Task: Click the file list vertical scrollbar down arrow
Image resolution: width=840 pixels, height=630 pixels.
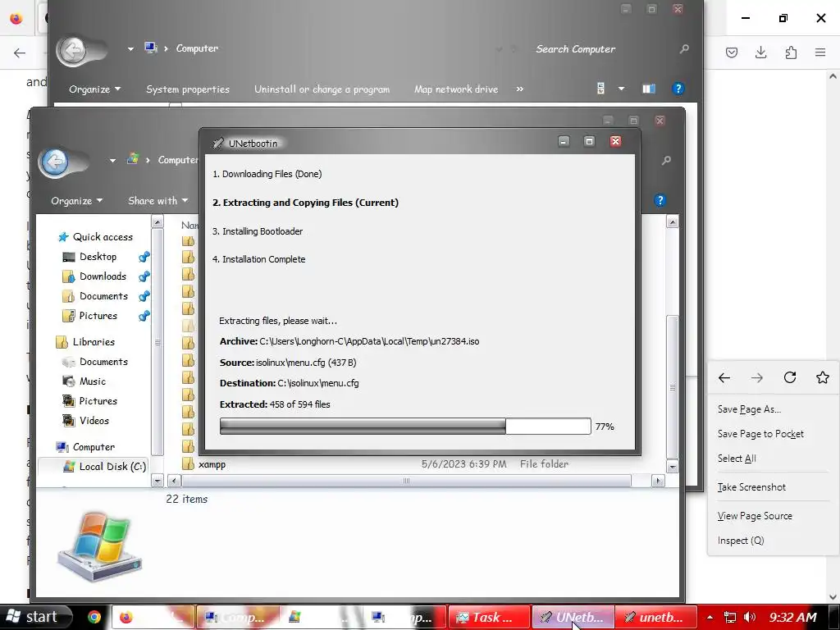Action: click(x=673, y=467)
